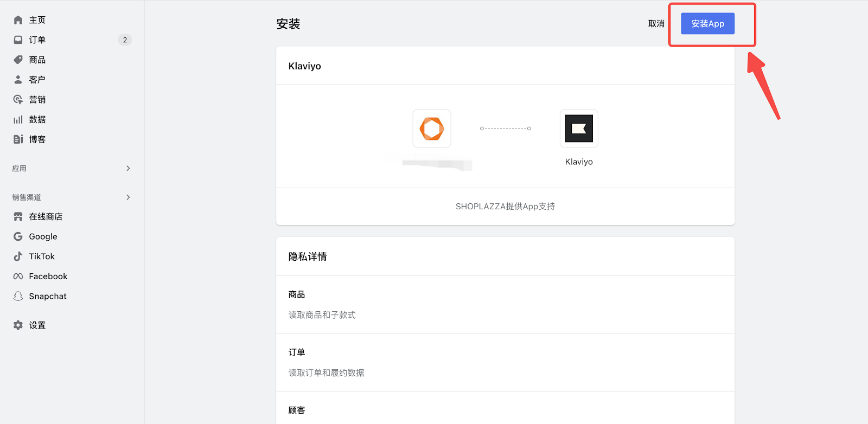The width and height of the screenshot is (868, 424).
Task: Click the orange Shoplazza store logo
Action: tap(432, 129)
